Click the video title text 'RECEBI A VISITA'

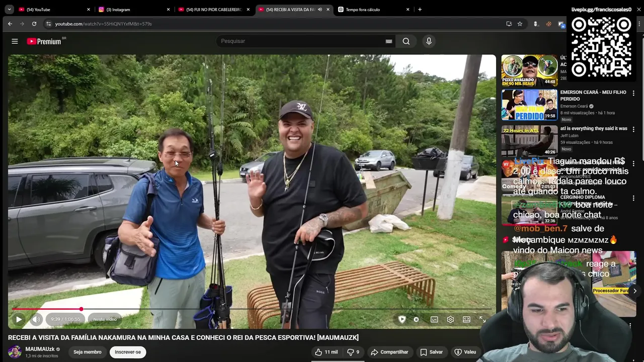coord(184,337)
